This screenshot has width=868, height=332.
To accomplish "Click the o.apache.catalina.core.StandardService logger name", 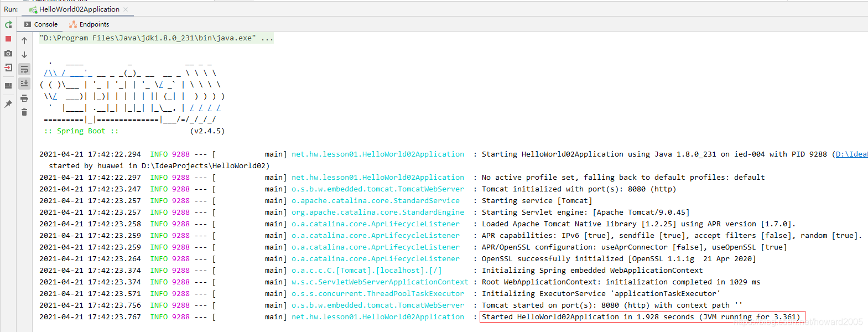I will click(376, 201).
